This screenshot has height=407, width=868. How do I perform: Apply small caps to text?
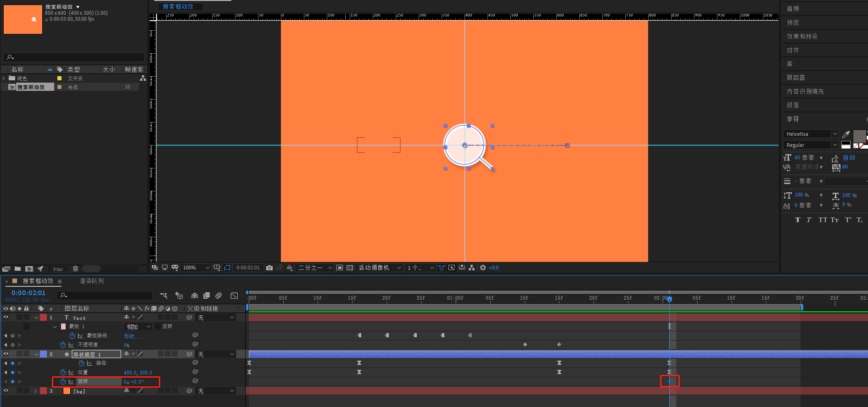pos(834,220)
